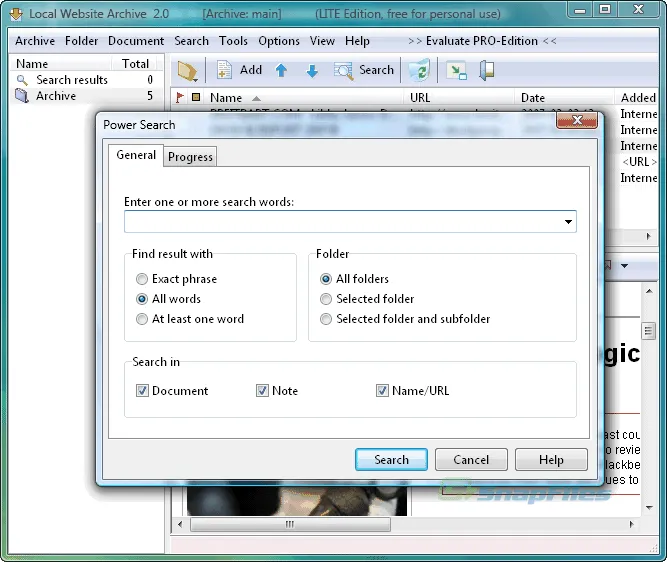Click the down scroll arrow in preview pane
Image resolution: width=667 pixels, height=562 pixels.
click(649, 507)
